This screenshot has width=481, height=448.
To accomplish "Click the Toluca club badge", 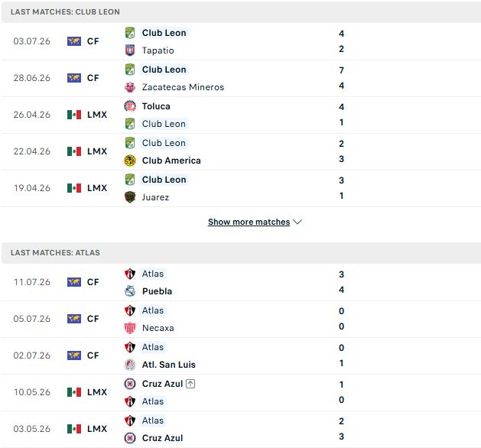I will (130, 106).
